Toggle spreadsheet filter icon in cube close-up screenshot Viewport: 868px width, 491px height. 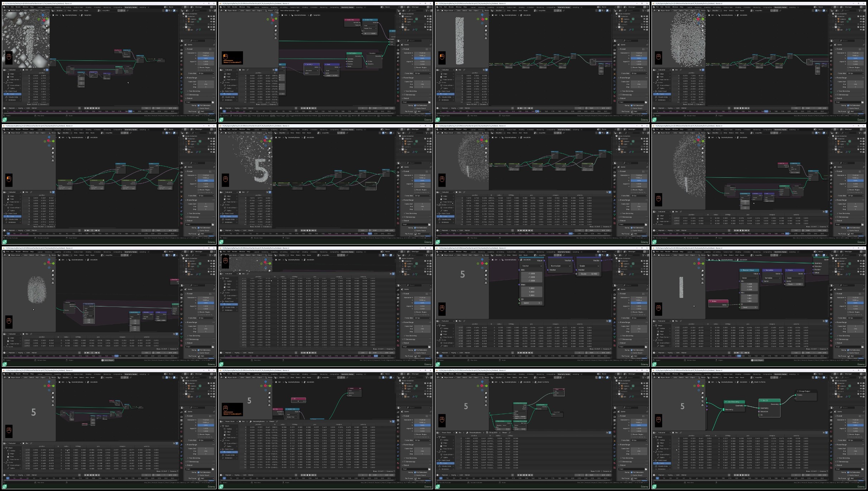[47, 70]
